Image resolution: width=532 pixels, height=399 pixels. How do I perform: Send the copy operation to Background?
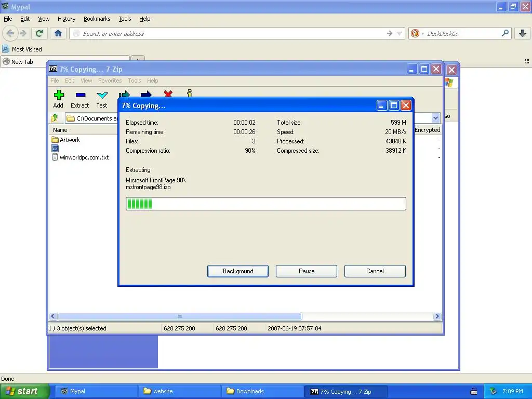[x=238, y=271]
